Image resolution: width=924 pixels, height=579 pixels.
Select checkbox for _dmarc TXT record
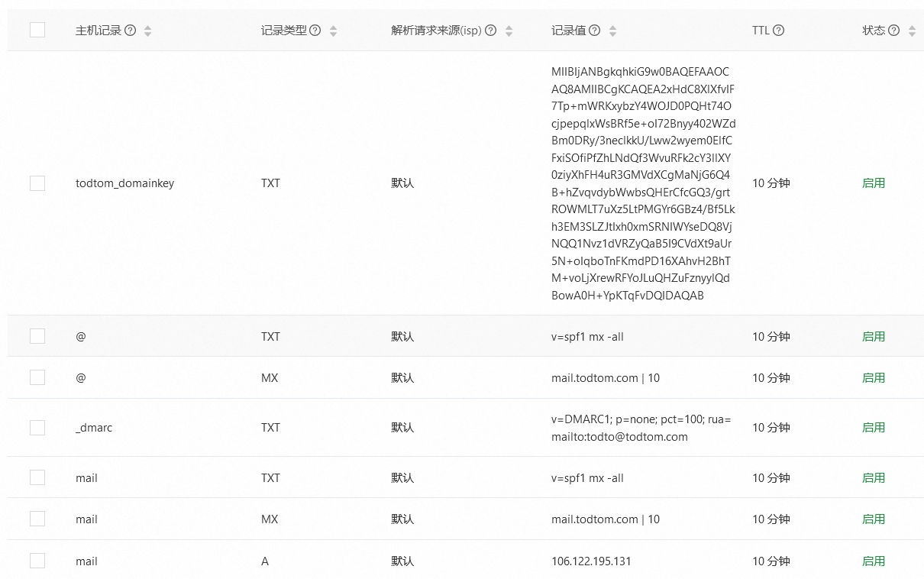[x=37, y=428]
